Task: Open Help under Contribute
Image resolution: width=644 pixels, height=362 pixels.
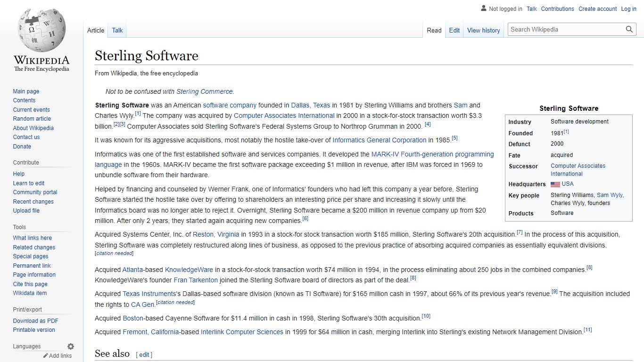Action: [x=19, y=174]
